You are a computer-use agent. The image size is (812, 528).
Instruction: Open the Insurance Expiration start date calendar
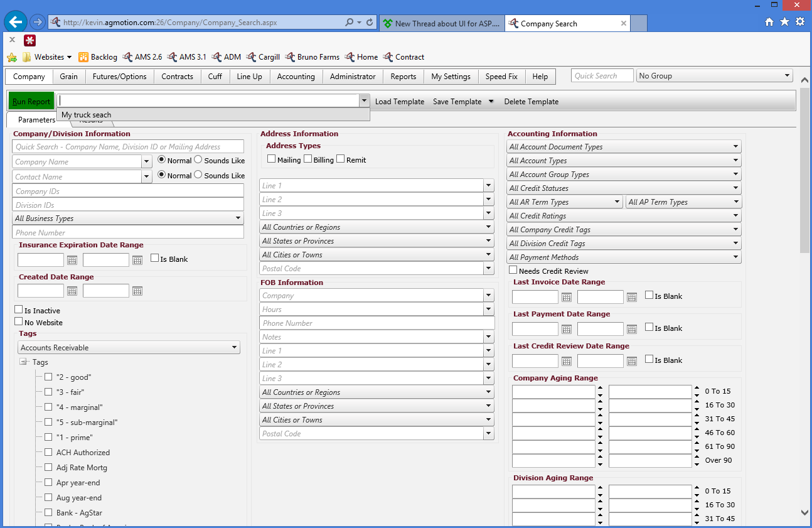(72, 259)
